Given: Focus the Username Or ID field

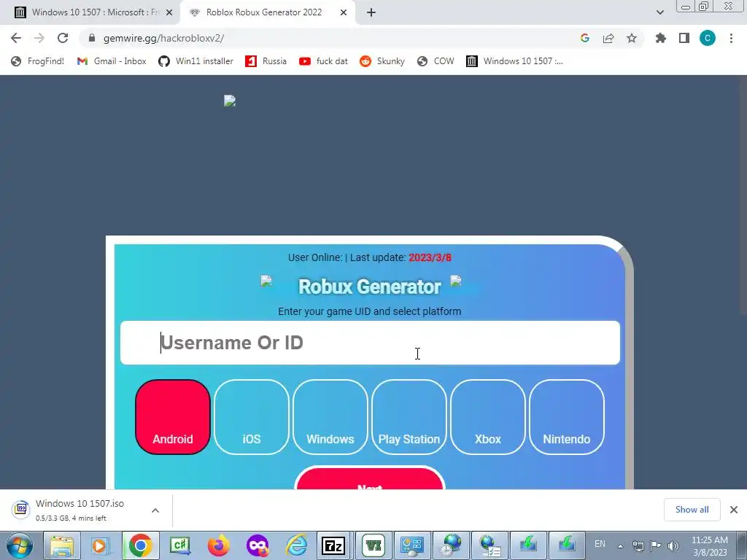Looking at the screenshot, I should [370, 343].
